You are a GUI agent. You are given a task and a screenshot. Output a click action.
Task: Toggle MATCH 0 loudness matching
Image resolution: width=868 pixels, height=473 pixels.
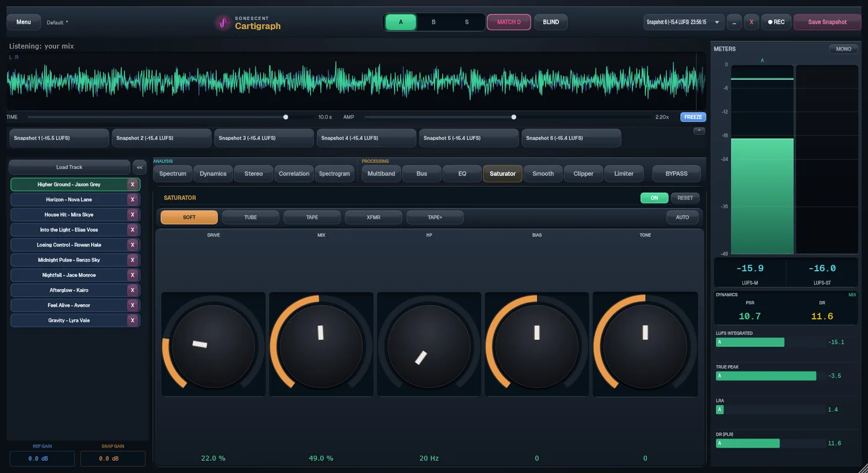click(509, 22)
